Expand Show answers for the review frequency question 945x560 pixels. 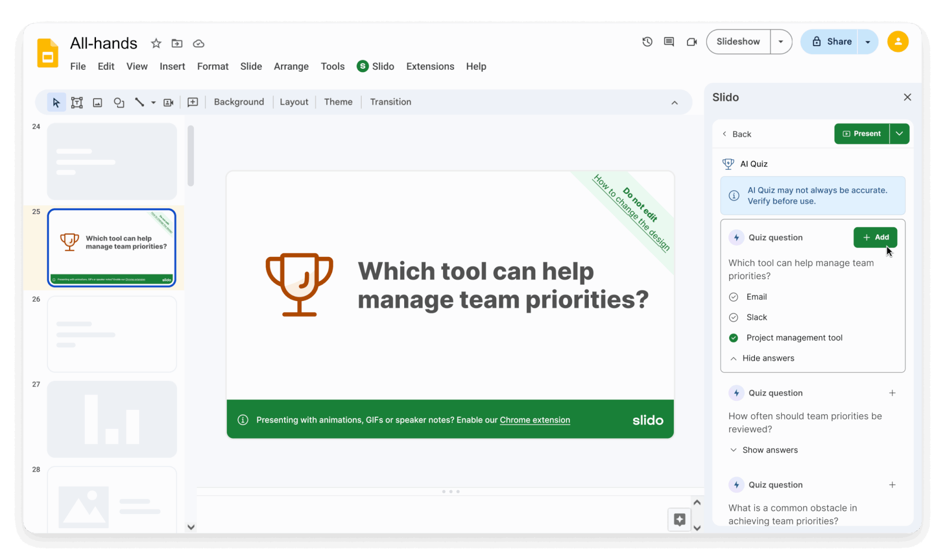click(763, 450)
